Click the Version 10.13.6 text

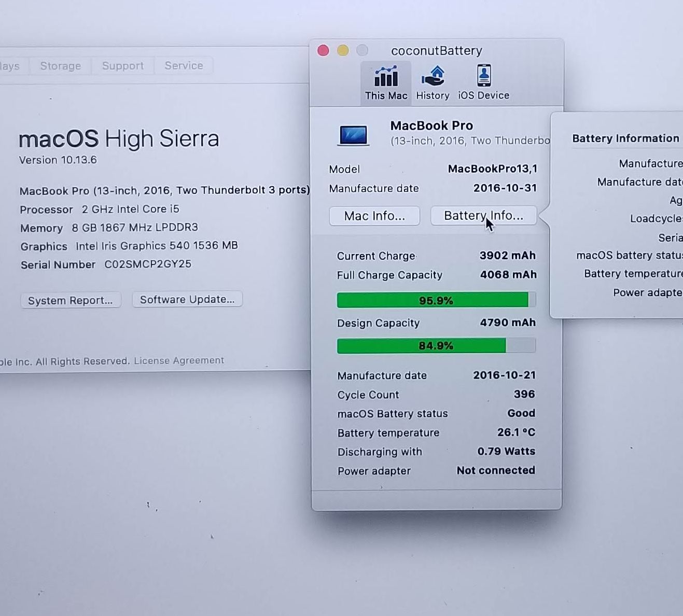coord(58,160)
